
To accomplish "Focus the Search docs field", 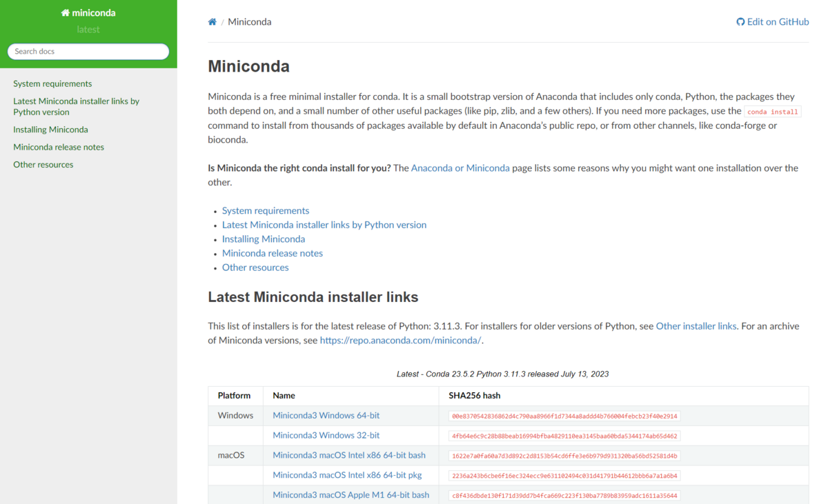I will click(88, 52).
